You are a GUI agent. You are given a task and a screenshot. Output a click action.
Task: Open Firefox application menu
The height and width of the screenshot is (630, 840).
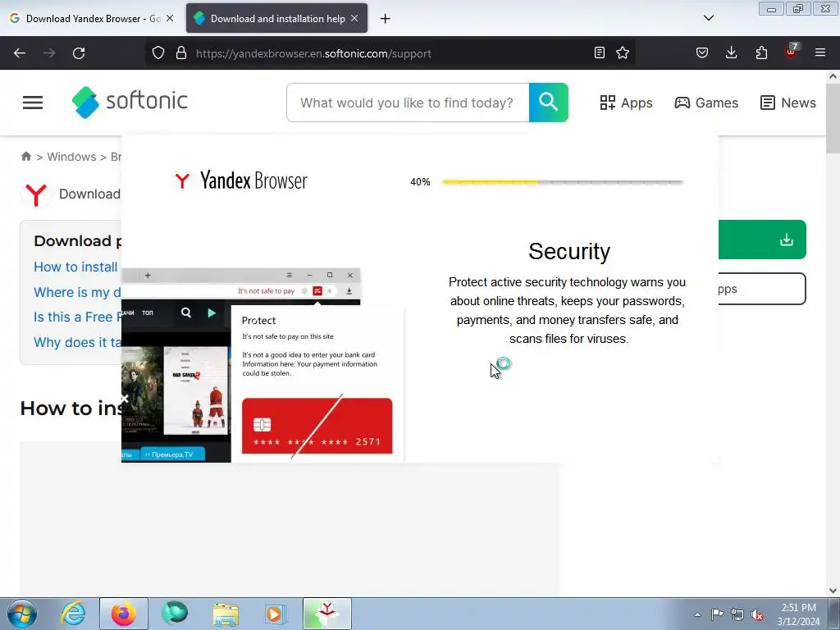(x=820, y=52)
